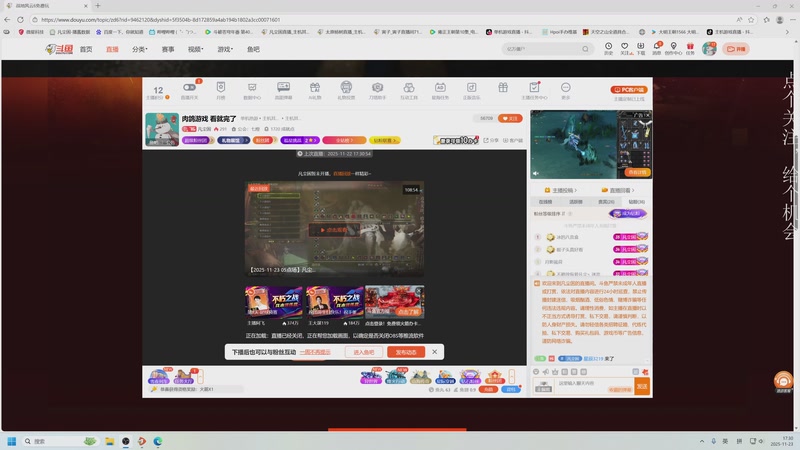Open the 首页 navigation item
This screenshot has width=800, height=450.
click(86, 49)
